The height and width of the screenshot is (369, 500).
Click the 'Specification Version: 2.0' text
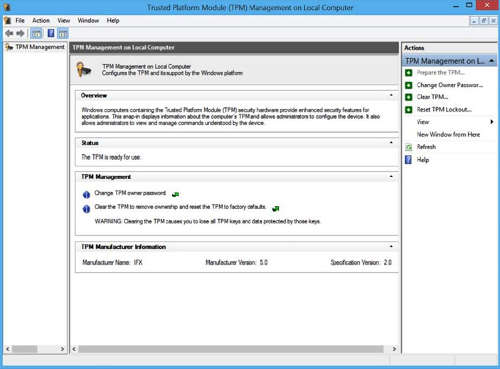[361, 262]
